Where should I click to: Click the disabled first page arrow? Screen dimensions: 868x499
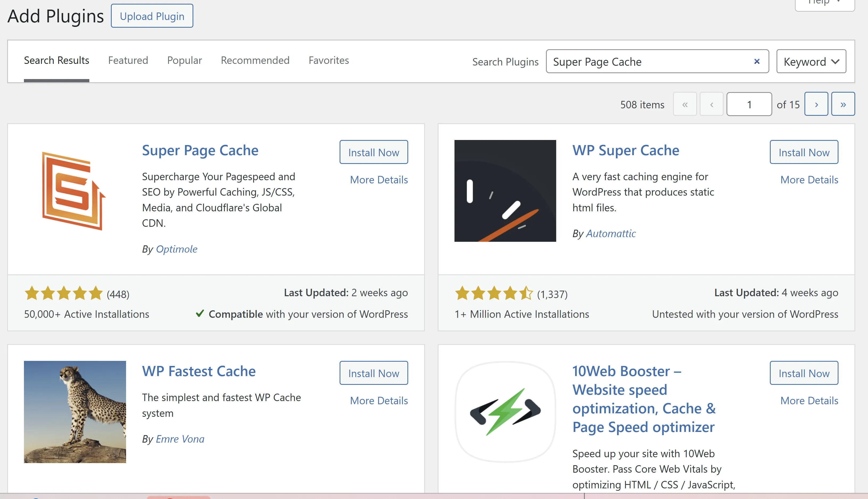[685, 104]
